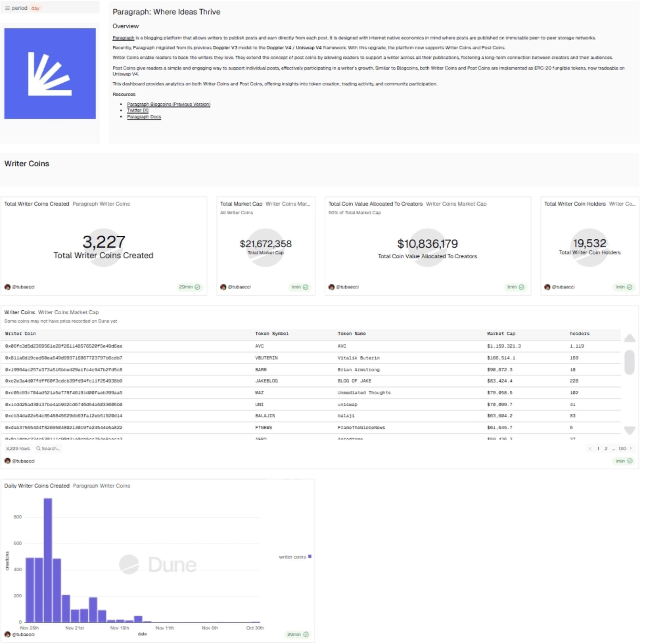Click the Paragraph logo image
Screen dimensions: 646x644
[x=50, y=74]
